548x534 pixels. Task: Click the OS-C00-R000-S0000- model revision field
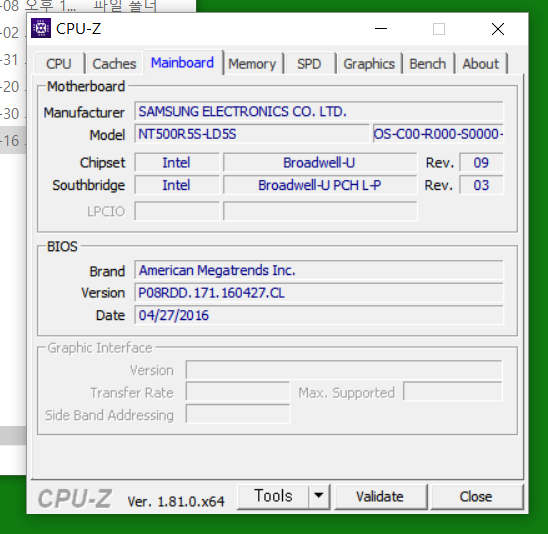pos(438,134)
